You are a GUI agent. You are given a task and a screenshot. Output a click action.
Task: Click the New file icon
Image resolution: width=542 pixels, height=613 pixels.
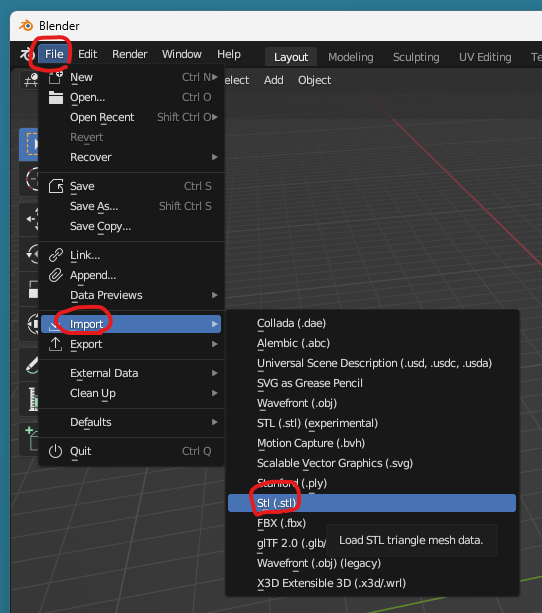56,77
